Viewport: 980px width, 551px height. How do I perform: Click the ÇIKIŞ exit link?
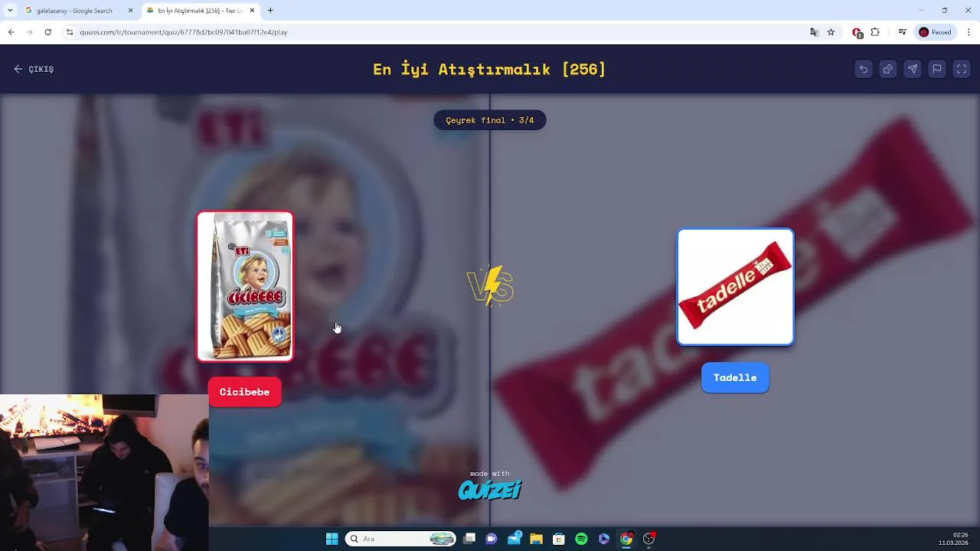coord(34,69)
